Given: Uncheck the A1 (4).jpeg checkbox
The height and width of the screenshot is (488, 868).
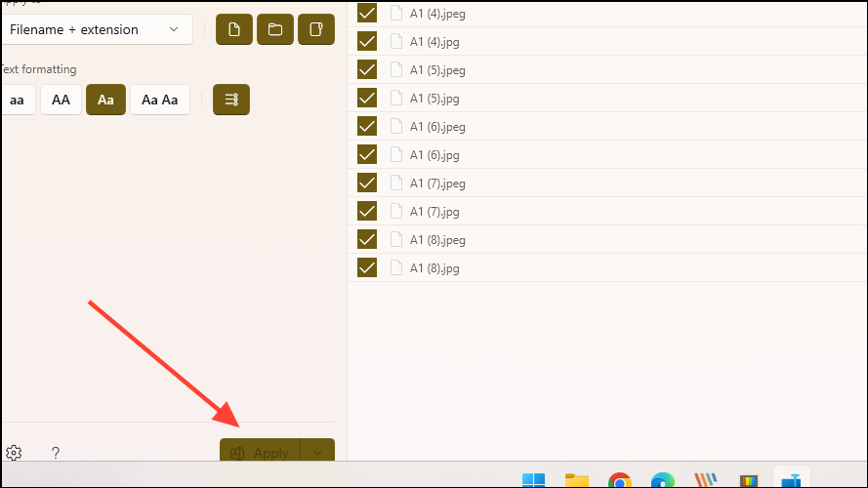Looking at the screenshot, I should coord(367,13).
